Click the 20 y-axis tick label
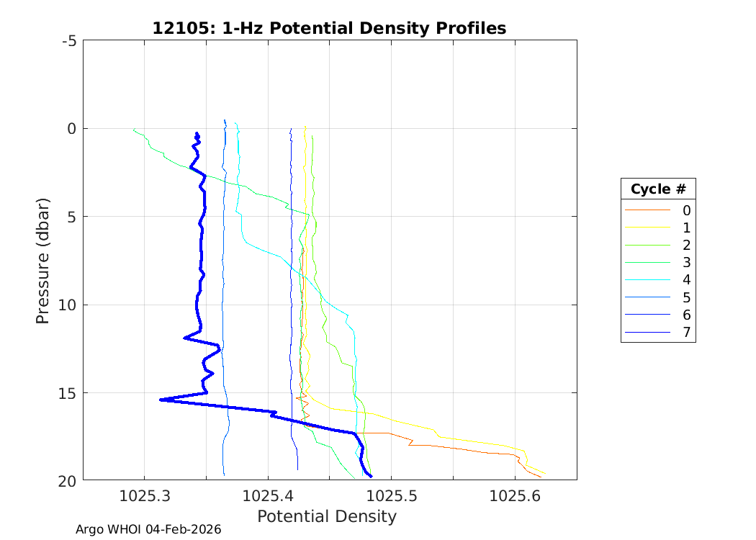 coord(68,480)
